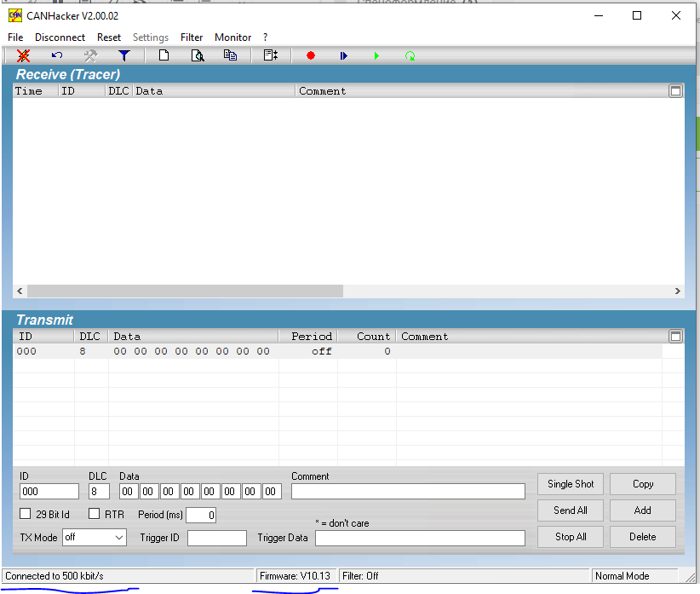Click the Send All button
Screen dimensions: 700x594
click(571, 510)
